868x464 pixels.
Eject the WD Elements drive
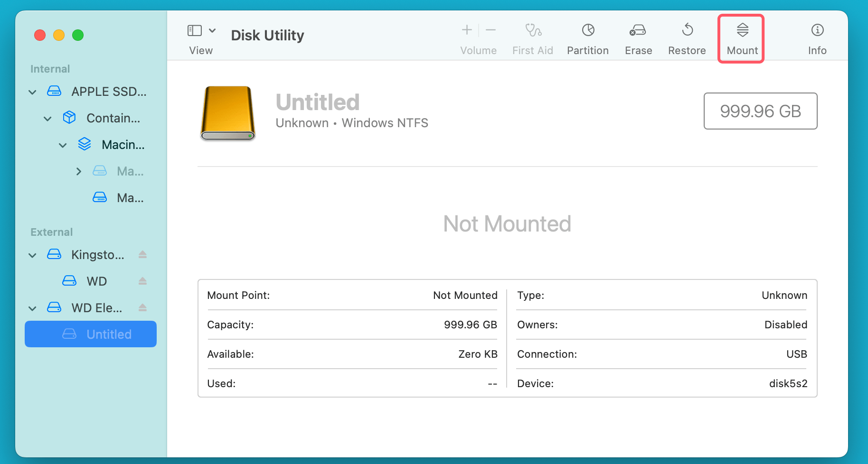point(142,307)
